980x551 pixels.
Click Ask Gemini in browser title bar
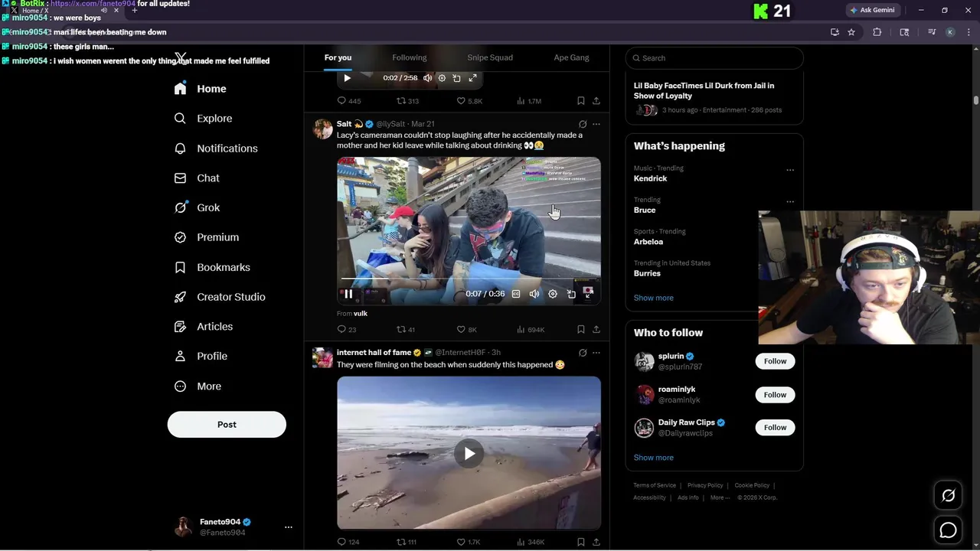point(872,10)
